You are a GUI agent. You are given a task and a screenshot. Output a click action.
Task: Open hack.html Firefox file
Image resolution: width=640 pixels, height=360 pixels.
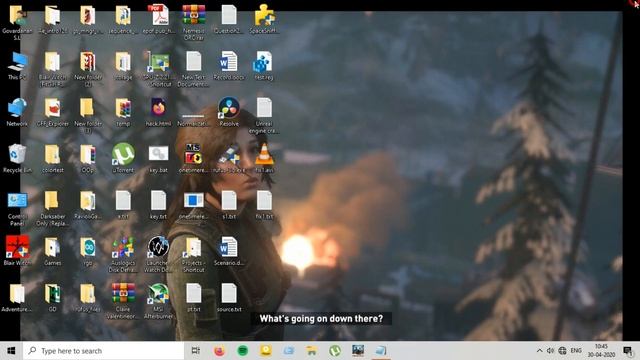158,112
